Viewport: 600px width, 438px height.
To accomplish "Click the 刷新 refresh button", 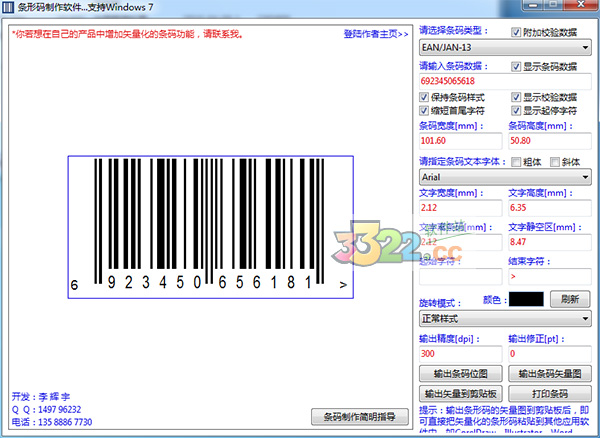I will [x=570, y=299].
